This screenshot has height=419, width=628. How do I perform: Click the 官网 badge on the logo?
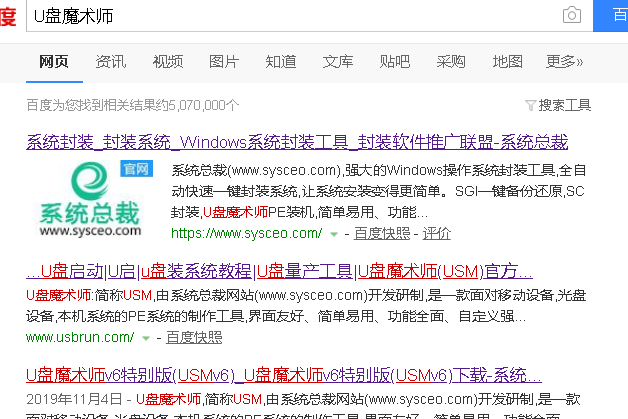pyautogui.click(x=137, y=169)
